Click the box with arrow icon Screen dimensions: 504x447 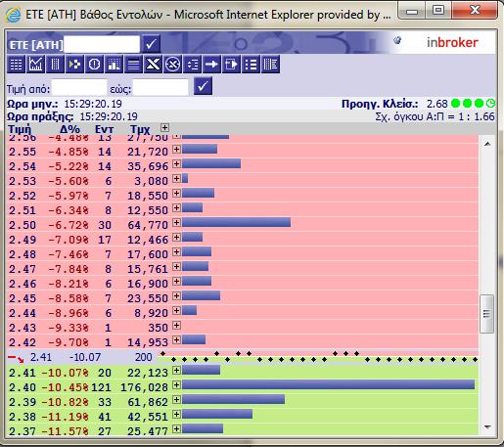point(231,64)
